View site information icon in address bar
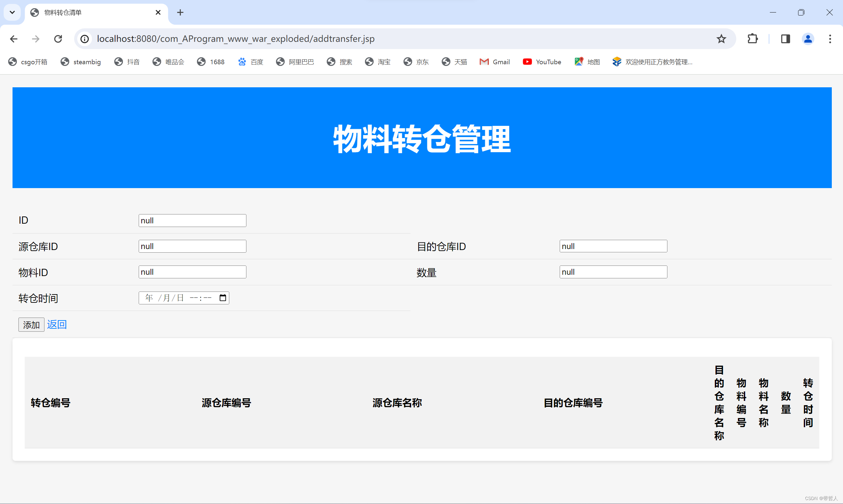This screenshot has width=843, height=504. pos(85,39)
